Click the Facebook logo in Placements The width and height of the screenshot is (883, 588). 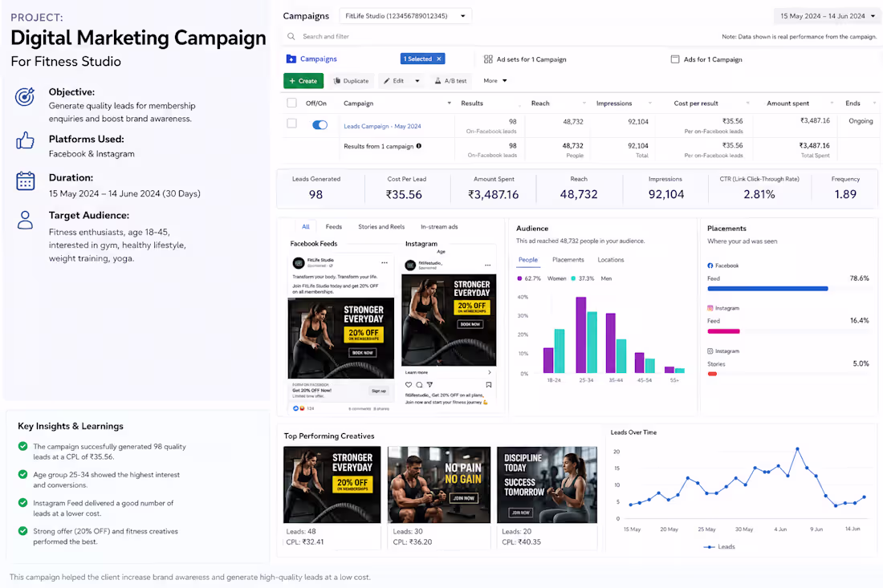(710, 266)
